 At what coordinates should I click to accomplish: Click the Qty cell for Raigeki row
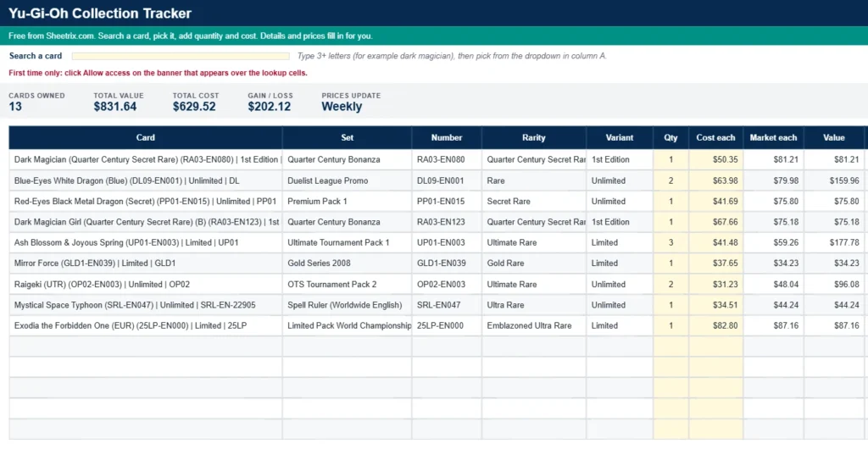tap(671, 284)
